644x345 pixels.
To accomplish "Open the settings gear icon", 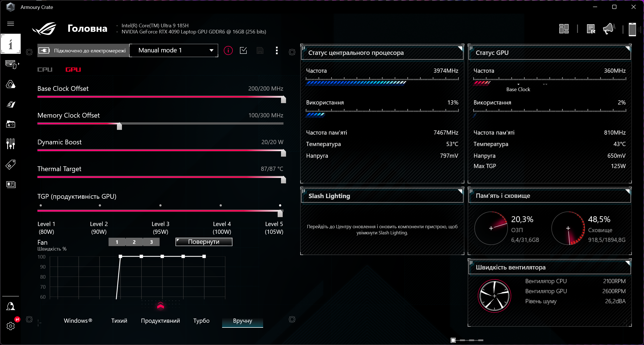I will [x=11, y=326].
